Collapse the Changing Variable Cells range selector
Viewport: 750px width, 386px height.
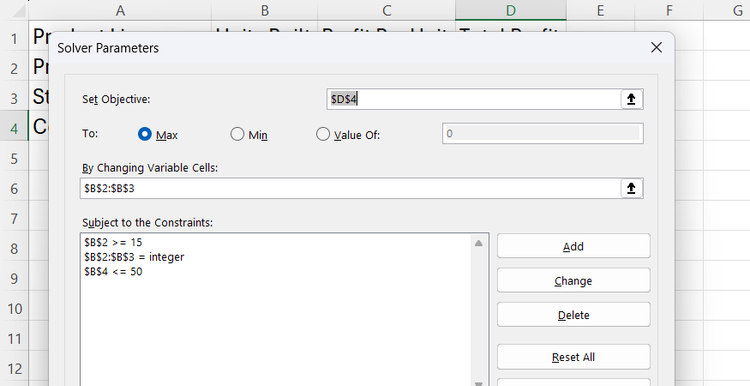click(631, 188)
